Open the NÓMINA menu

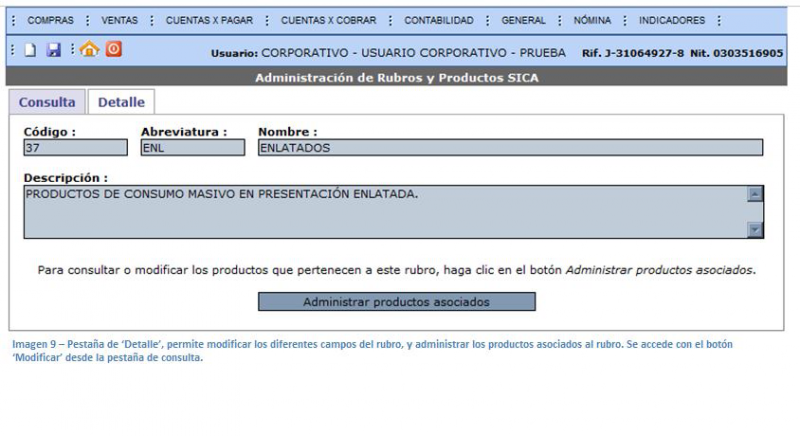click(592, 20)
